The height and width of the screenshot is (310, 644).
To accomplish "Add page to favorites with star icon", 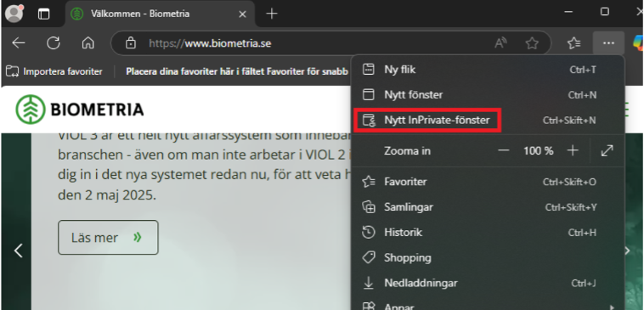I will click(x=532, y=42).
